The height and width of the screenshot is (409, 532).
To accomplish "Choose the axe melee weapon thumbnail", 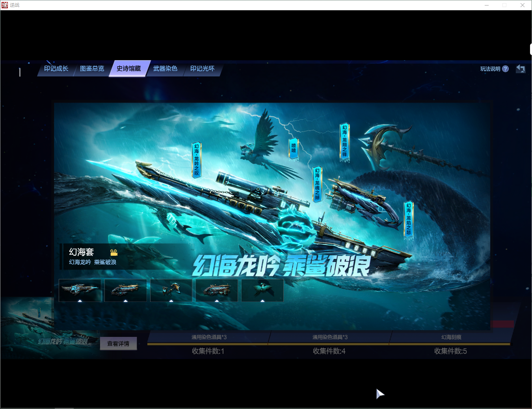I will pyautogui.click(x=171, y=290).
